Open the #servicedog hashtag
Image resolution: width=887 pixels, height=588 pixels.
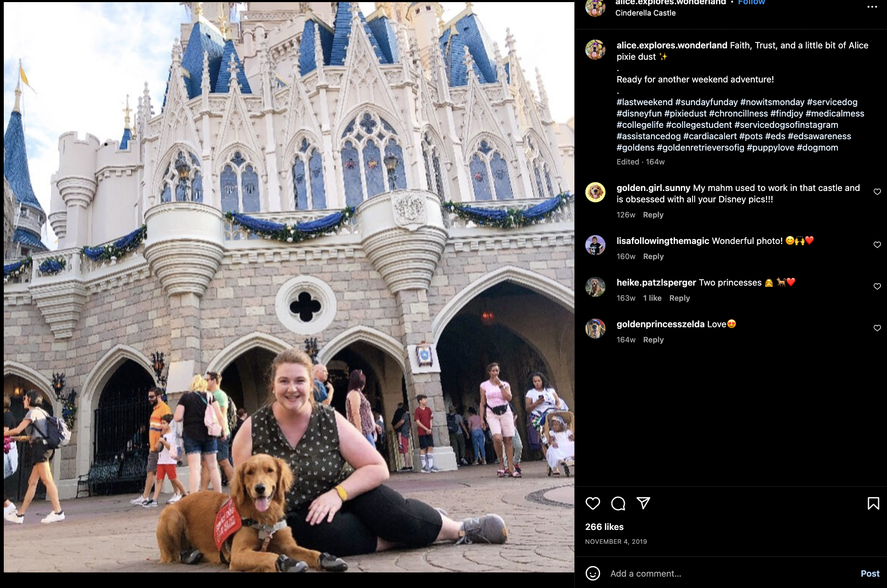(x=832, y=102)
